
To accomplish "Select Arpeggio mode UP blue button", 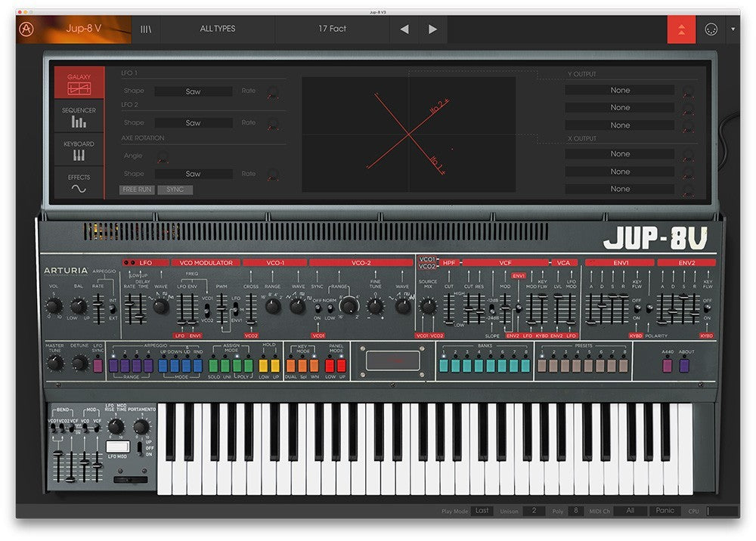I will pyautogui.click(x=163, y=366).
